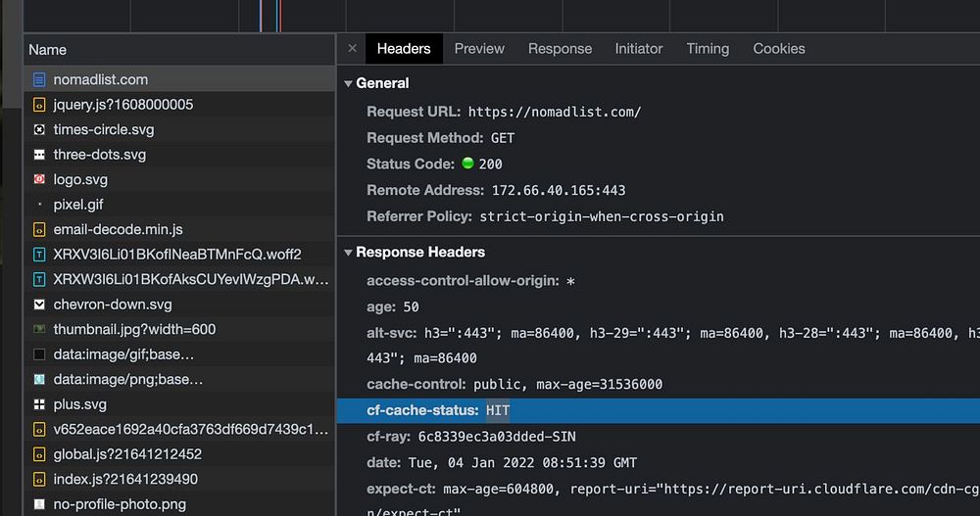
Task: Click the nomadlist.com document file icon
Action: pyautogui.click(x=39, y=79)
